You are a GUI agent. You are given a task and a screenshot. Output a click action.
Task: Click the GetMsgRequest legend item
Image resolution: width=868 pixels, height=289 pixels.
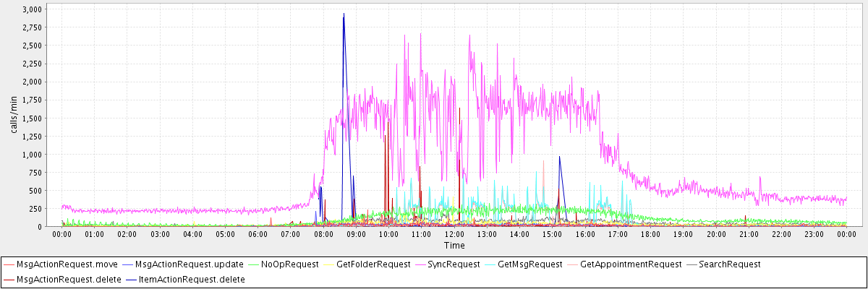pos(533,264)
